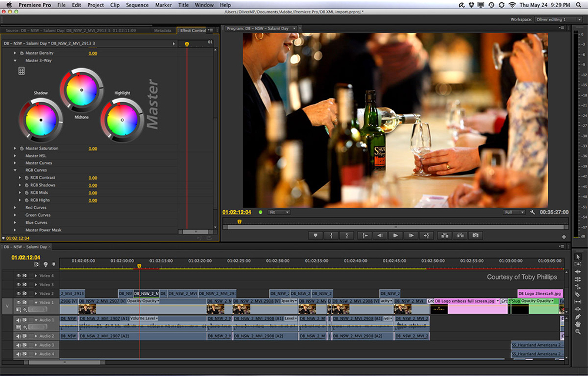
Task: Click the Export Frame camera icon
Action: [x=475, y=235]
